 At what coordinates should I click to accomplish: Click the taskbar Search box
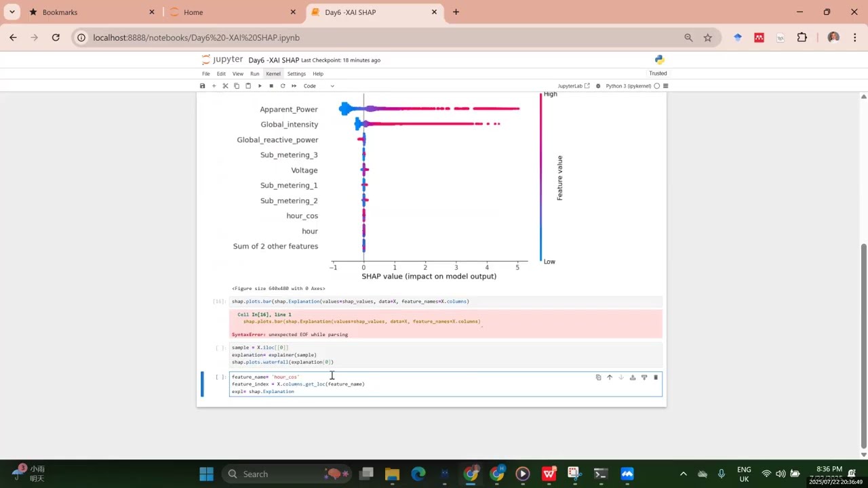288,474
